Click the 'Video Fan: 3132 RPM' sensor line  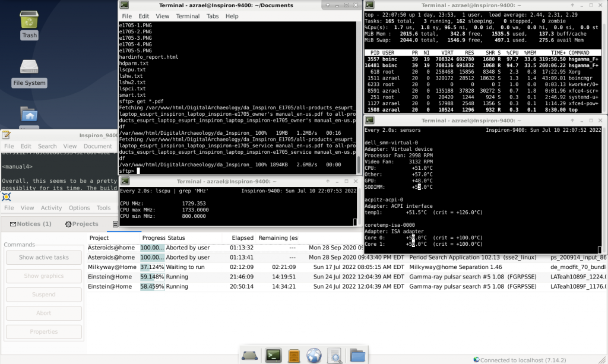(398, 162)
